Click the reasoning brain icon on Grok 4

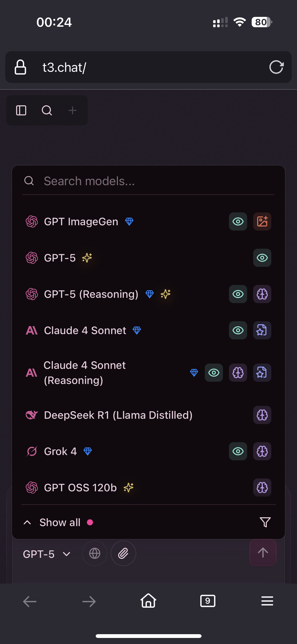coord(262,451)
